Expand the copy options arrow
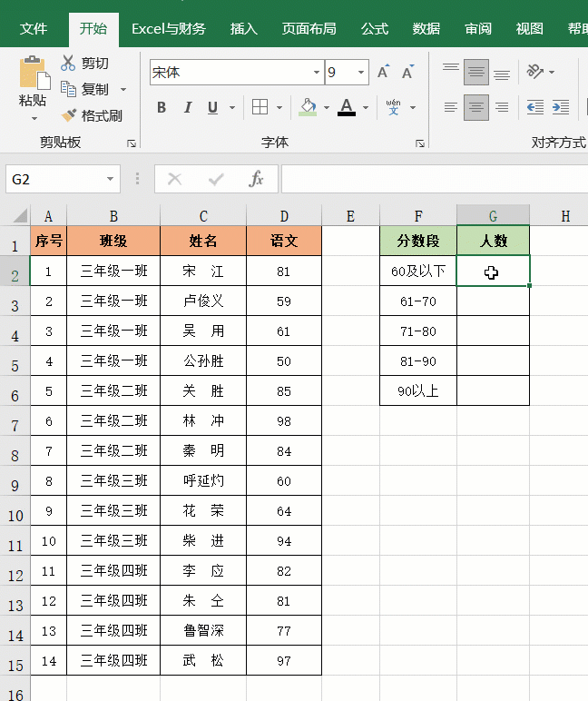 coord(123,89)
